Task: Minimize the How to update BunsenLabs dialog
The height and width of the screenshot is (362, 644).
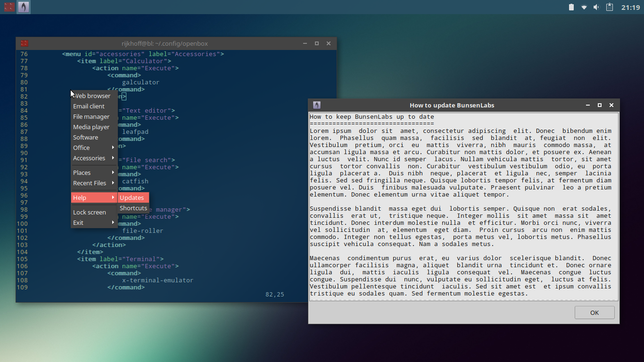Action: pos(588,105)
